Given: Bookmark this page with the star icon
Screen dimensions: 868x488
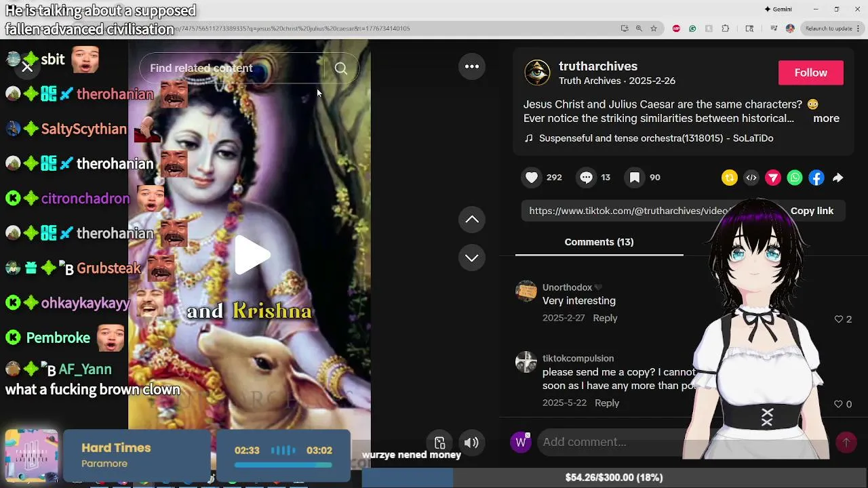Looking at the screenshot, I should (x=654, y=28).
